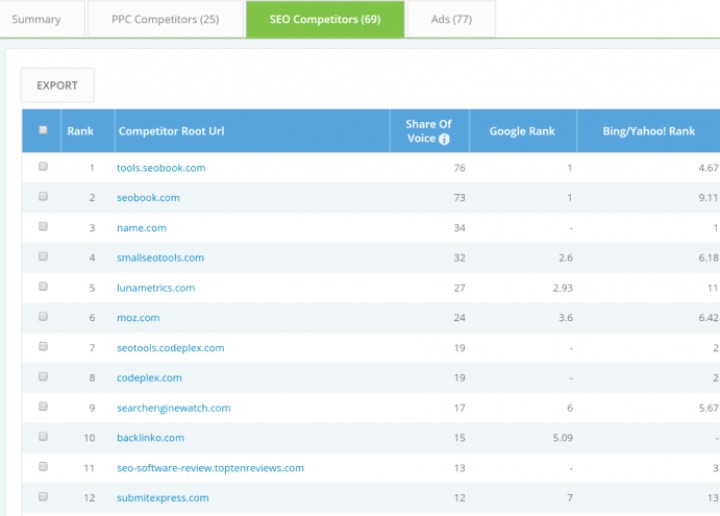Click Google Rank value 2.6
The image size is (720, 516).
coord(566,258)
